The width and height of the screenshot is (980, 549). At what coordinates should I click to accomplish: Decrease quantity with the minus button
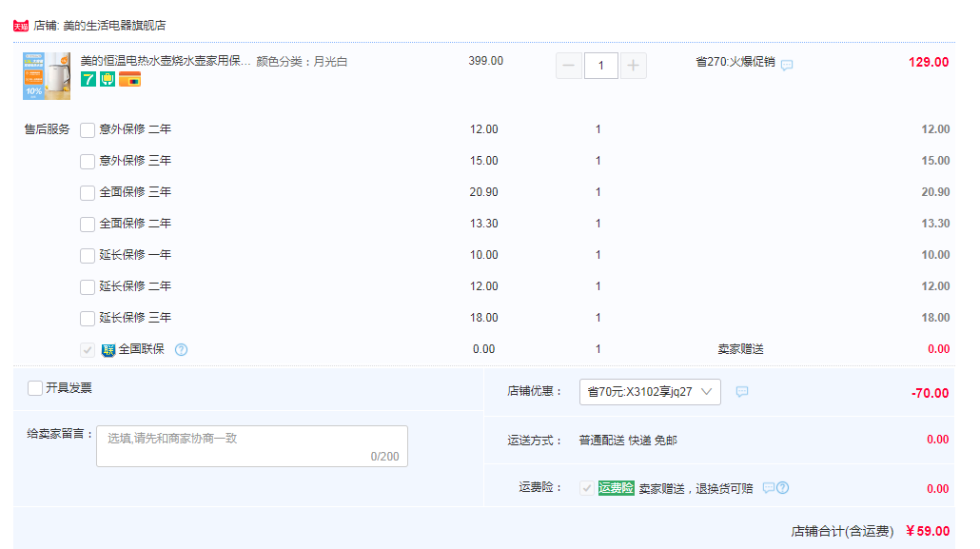click(x=569, y=66)
